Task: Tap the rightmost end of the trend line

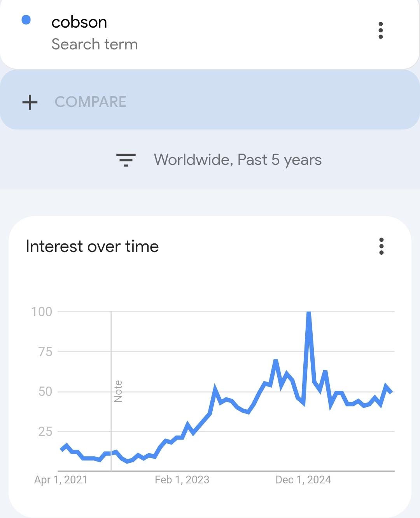Action: click(391, 392)
